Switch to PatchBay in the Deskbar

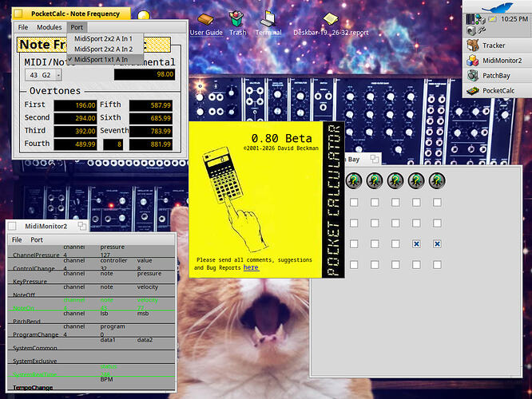498,76
